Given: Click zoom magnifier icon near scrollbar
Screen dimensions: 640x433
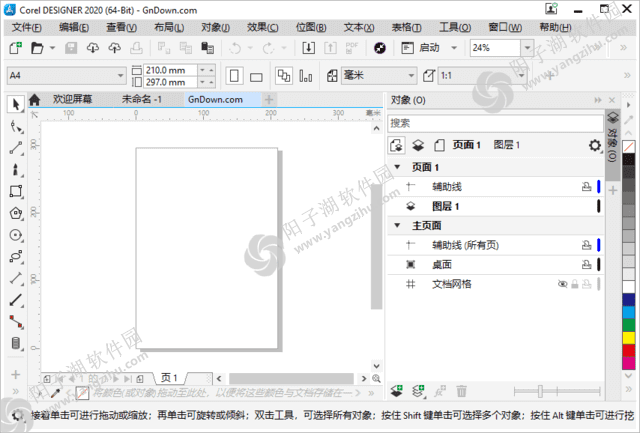Looking at the screenshot, I should [376, 379].
